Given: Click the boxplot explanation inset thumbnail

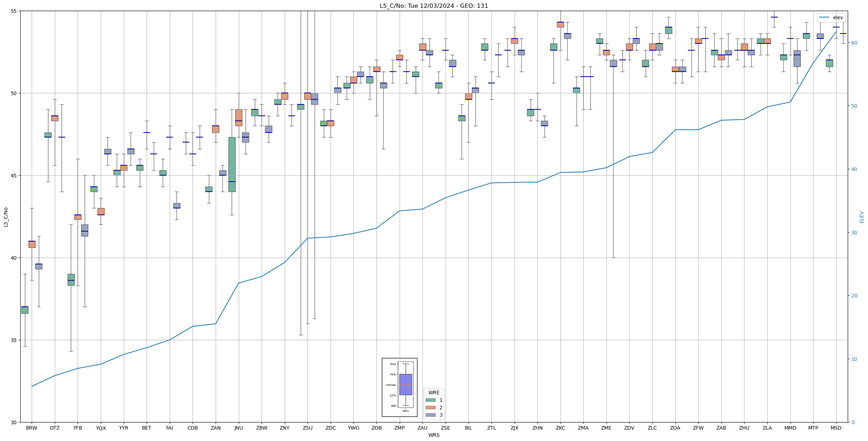Looking at the screenshot, I should coord(399,387).
